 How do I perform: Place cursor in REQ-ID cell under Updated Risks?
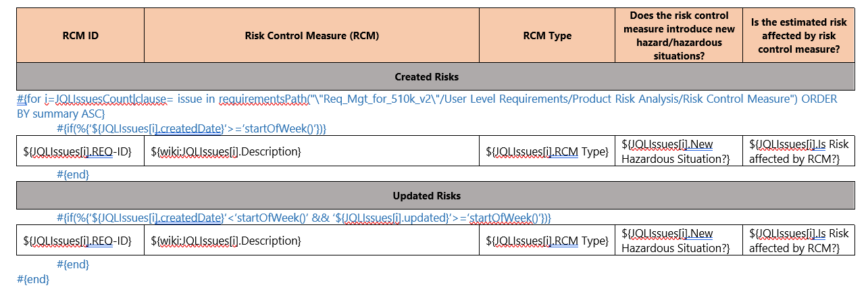pyautogui.click(x=80, y=240)
